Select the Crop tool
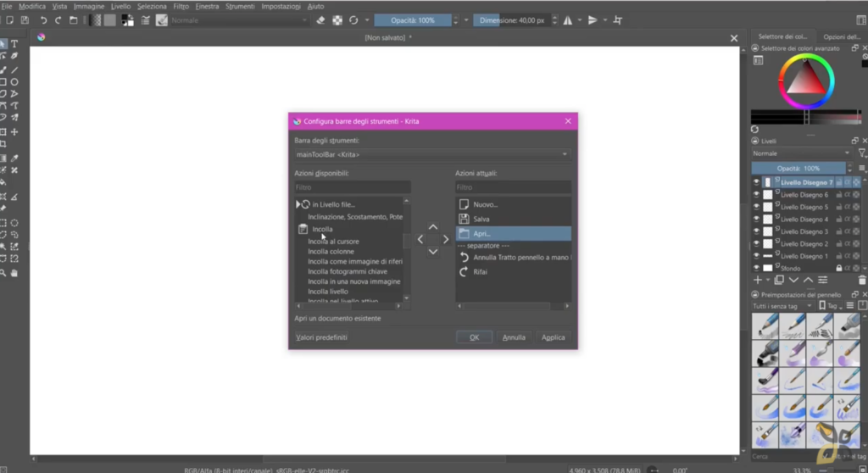868x473 pixels. [3, 144]
